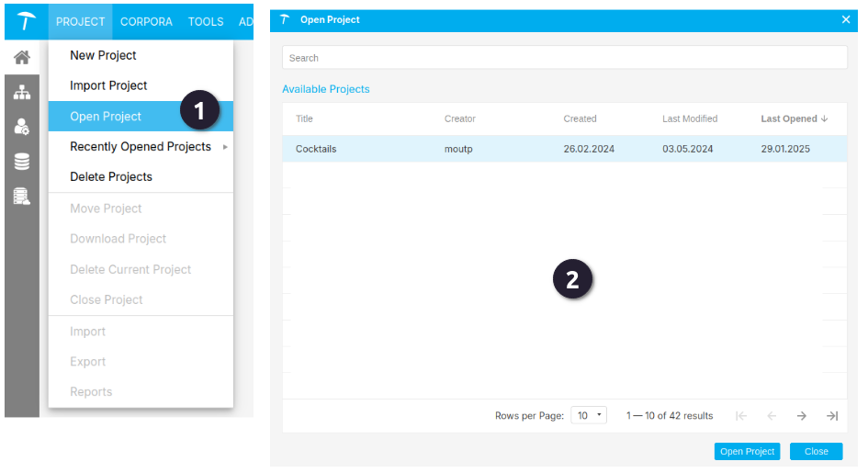
Task: Select the Cocktails project row
Action: coord(565,149)
